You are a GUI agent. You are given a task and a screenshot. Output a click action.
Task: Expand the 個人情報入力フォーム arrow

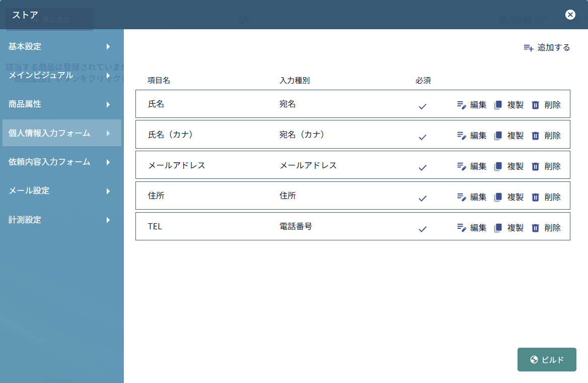108,134
